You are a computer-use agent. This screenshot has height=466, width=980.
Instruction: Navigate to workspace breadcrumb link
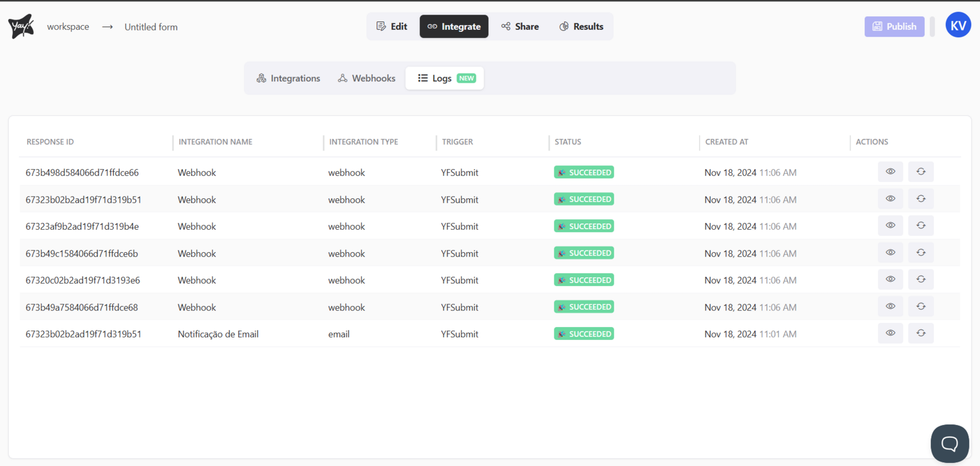[68, 27]
